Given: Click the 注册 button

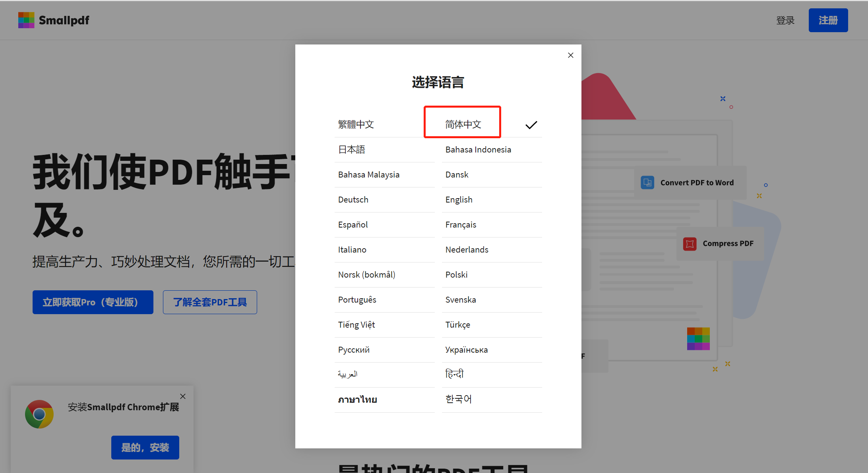Looking at the screenshot, I should point(828,20).
